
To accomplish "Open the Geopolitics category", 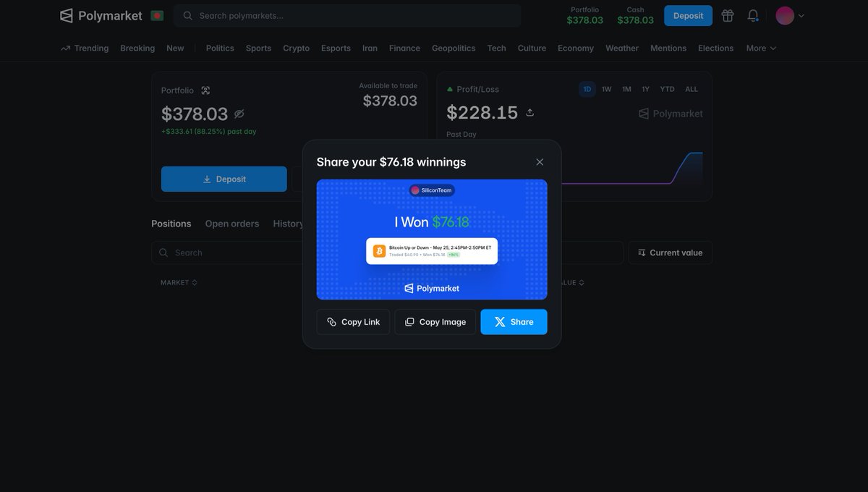I will pos(454,48).
